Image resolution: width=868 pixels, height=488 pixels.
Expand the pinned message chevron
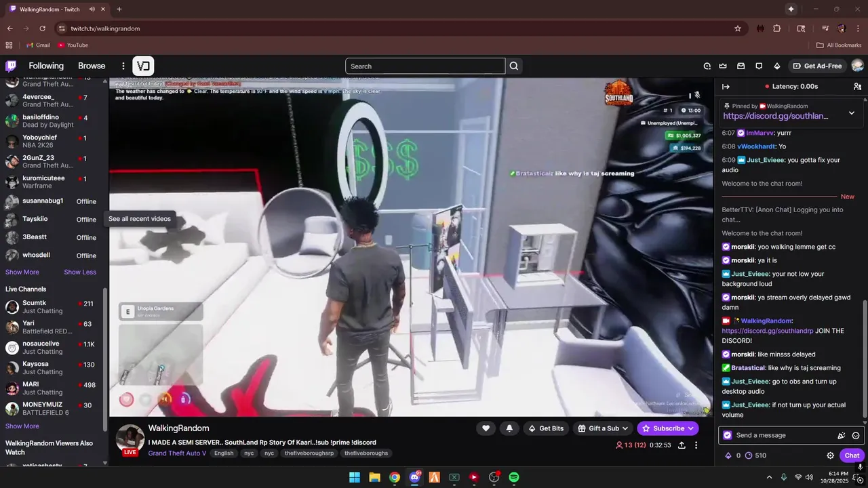[x=852, y=113]
